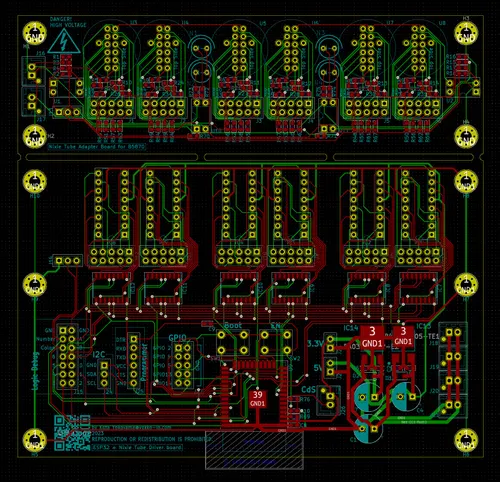Select the Programmer header label

[144, 362]
